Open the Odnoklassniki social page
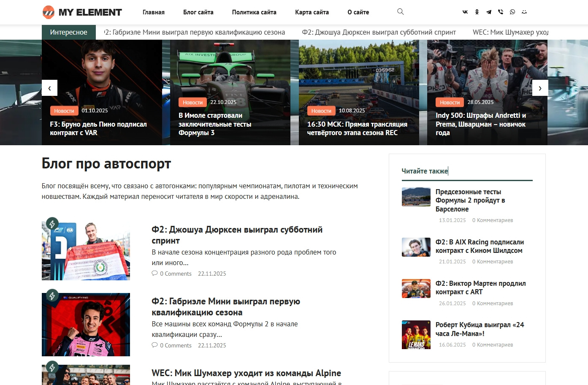 click(x=477, y=12)
